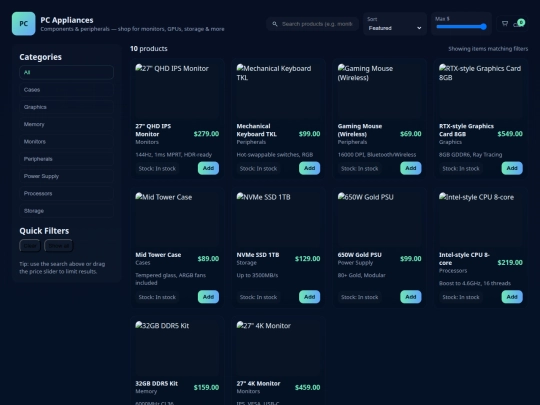
Task: Click the 32GB DDR5 Kit product title
Action: tap(157, 384)
